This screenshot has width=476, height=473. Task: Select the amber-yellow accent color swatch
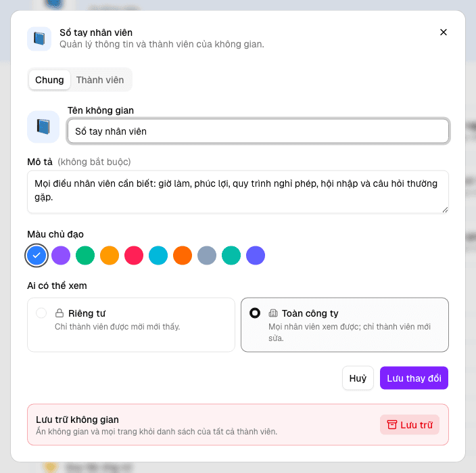click(x=110, y=256)
